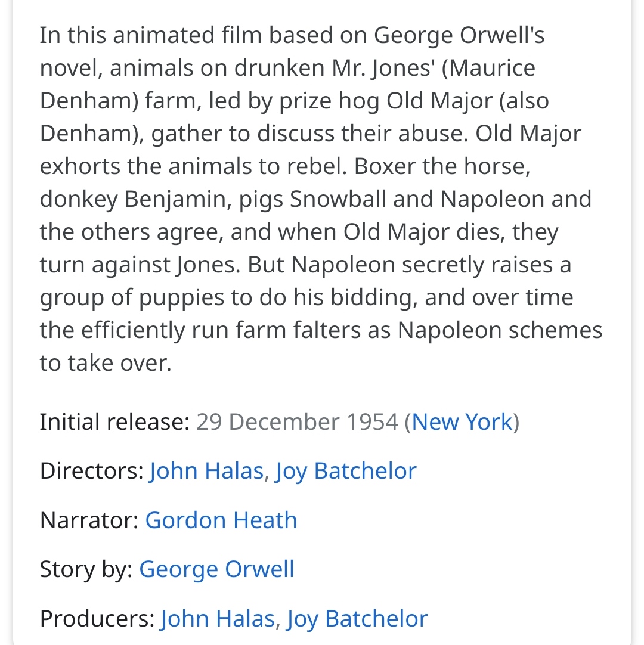Viewport: 644px width, 645px height.
Task: Click the 29 December 1954 date text
Action: [297, 422]
